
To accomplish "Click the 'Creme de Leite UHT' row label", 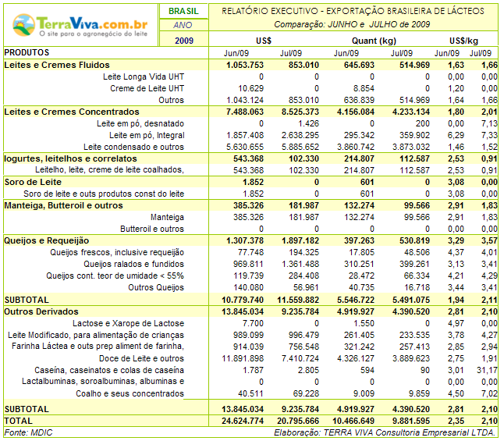I will 147,88.
